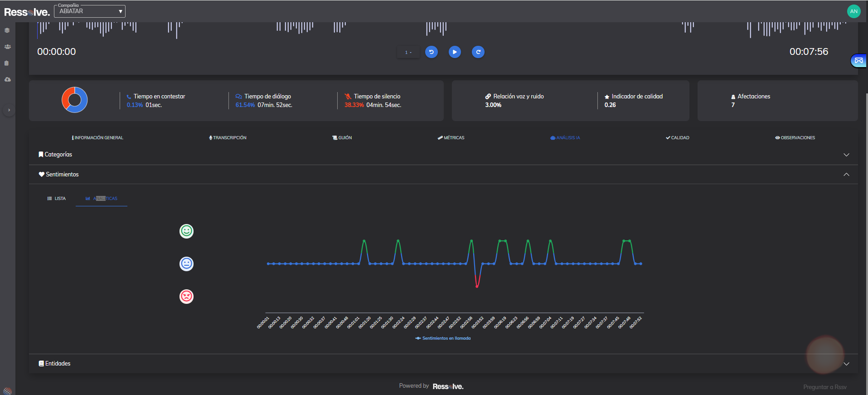868x395 pixels.
Task: Open the Observaciones tab
Action: [x=795, y=138]
